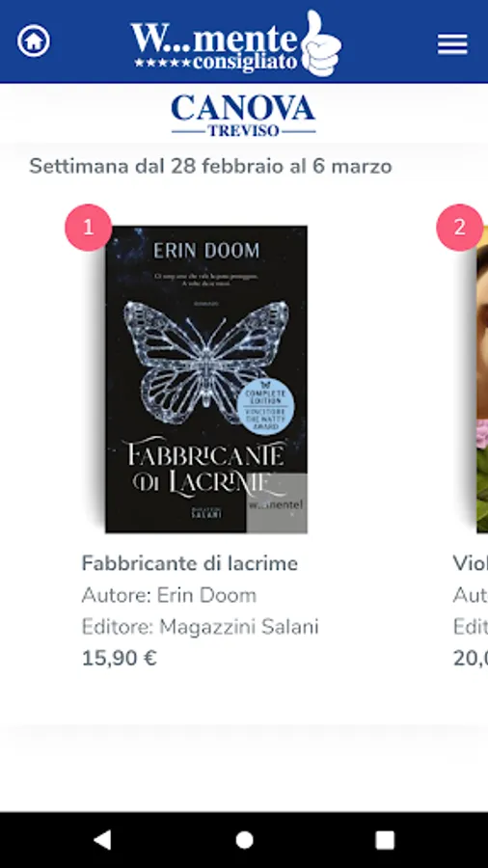Image resolution: width=488 pixels, height=868 pixels.
Task: Tap the Android back button
Action: [x=102, y=840]
